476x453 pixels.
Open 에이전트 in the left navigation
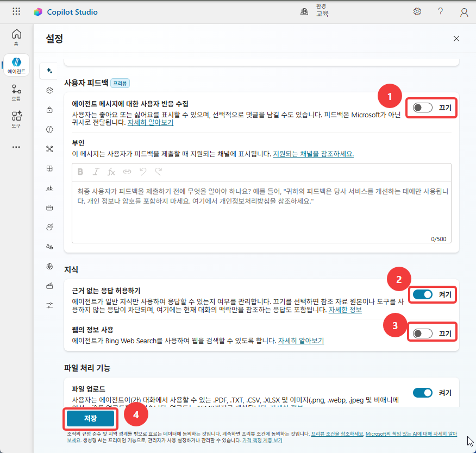pyautogui.click(x=16, y=65)
